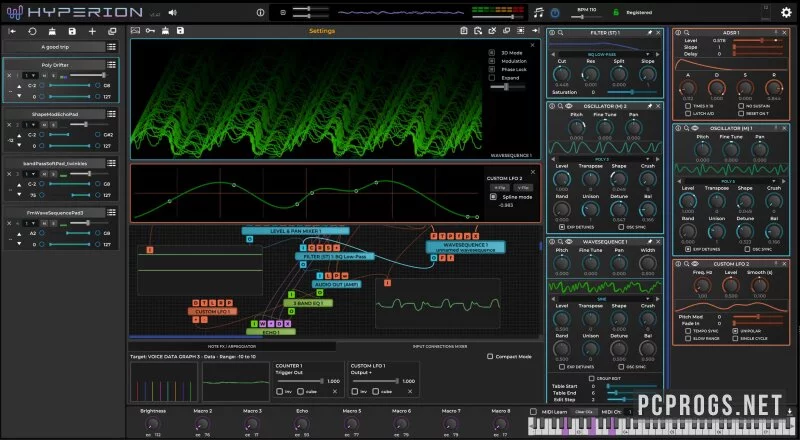Click the reload icon in layer toolbar
This screenshot has width=800, height=440.
click(x=32, y=31)
